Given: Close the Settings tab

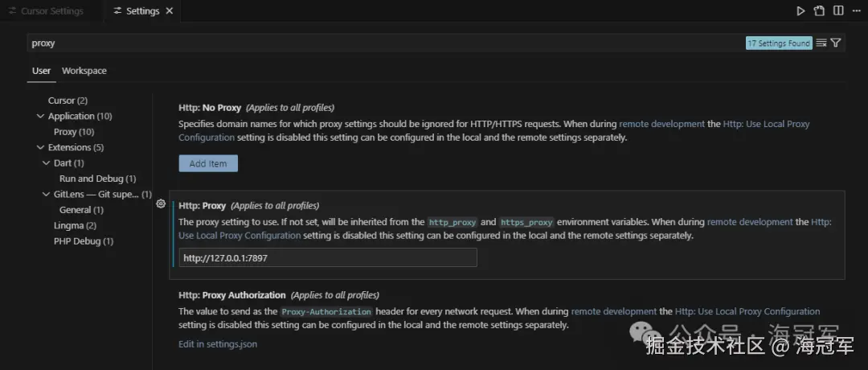Looking at the screenshot, I should (169, 11).
